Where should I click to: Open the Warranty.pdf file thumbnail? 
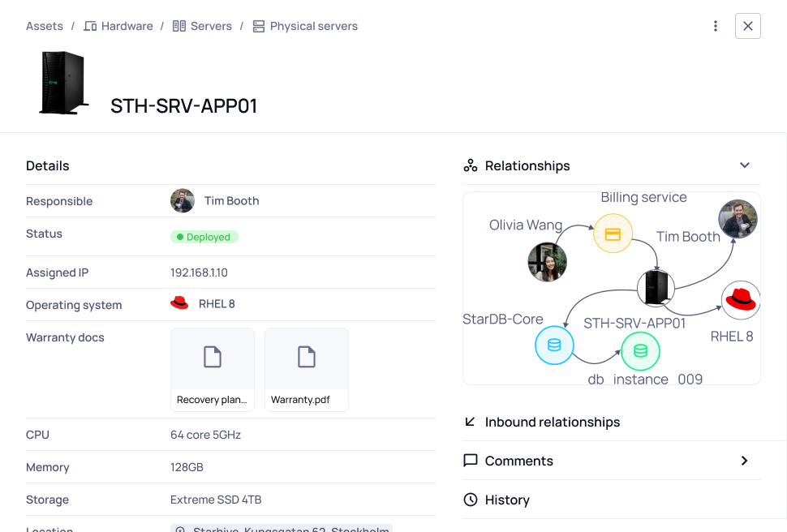306,369
